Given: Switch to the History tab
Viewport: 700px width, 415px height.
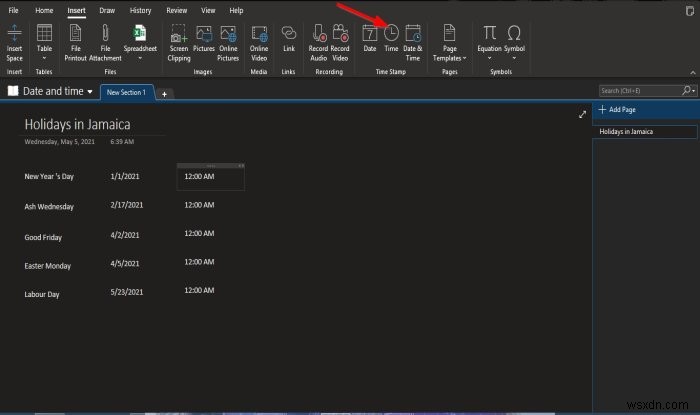Looking at the screenshot, I should point(141,10).
